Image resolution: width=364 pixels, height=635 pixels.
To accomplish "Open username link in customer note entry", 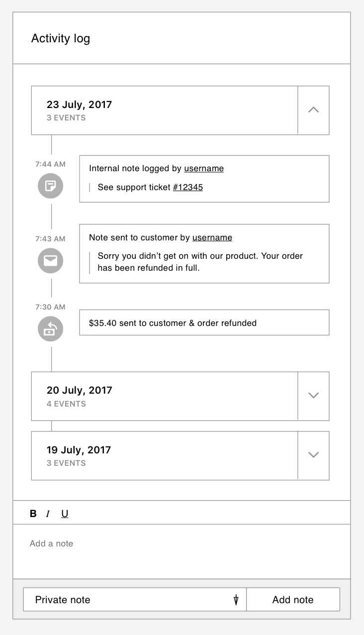I will click(212, 237).
